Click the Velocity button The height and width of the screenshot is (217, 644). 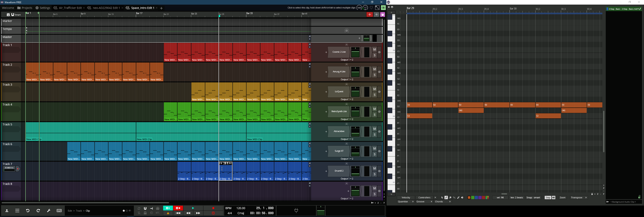click(406, 198)
